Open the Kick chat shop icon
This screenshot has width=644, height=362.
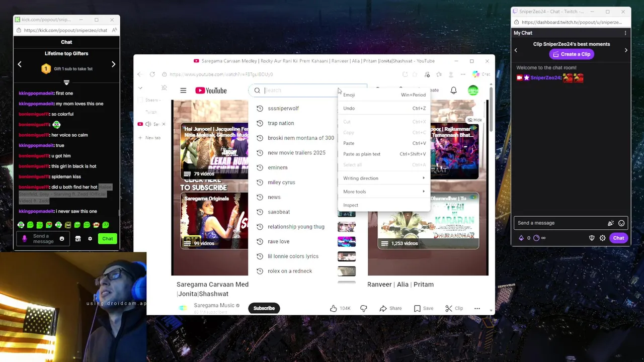pyautogui.click(x=78, y=239)
